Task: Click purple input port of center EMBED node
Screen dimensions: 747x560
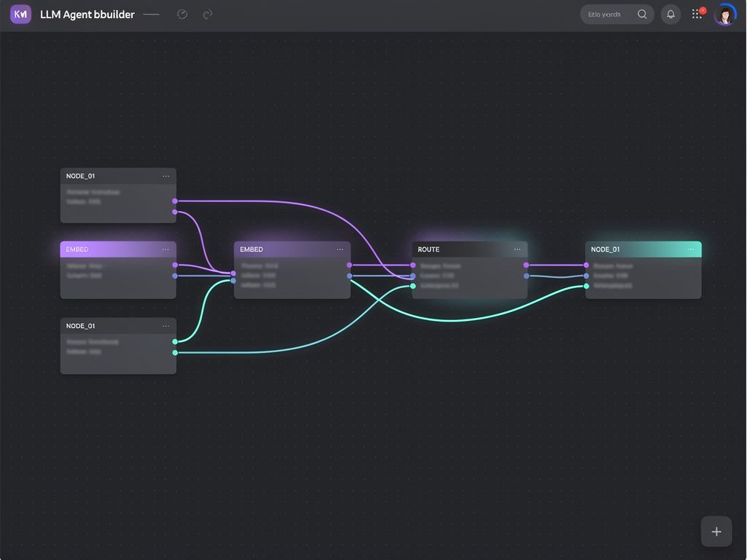Action: click(233, 273)
